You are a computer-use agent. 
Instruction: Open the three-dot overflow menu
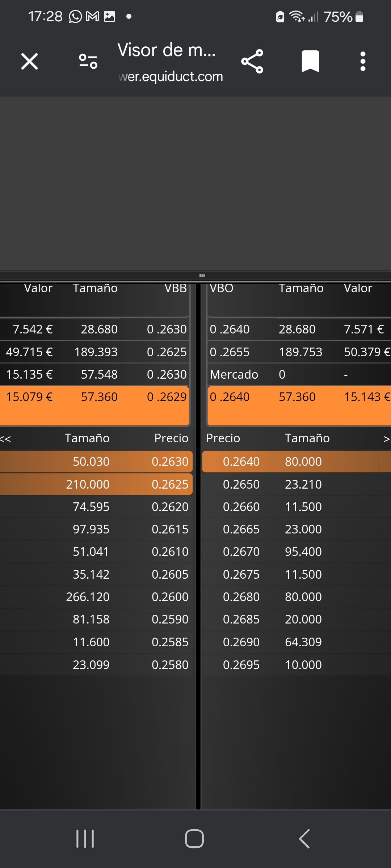pyautogui.click(x=363, y=61)
